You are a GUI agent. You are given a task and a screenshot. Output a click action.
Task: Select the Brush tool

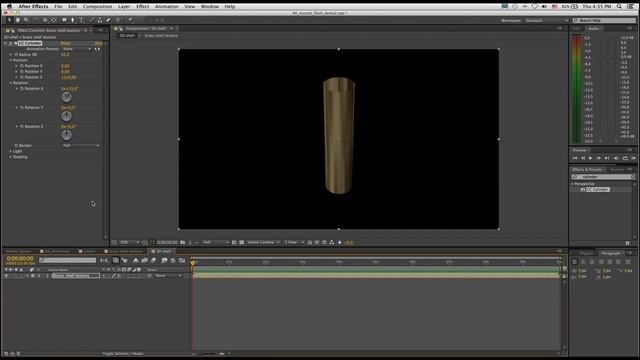tap(92, 20)
